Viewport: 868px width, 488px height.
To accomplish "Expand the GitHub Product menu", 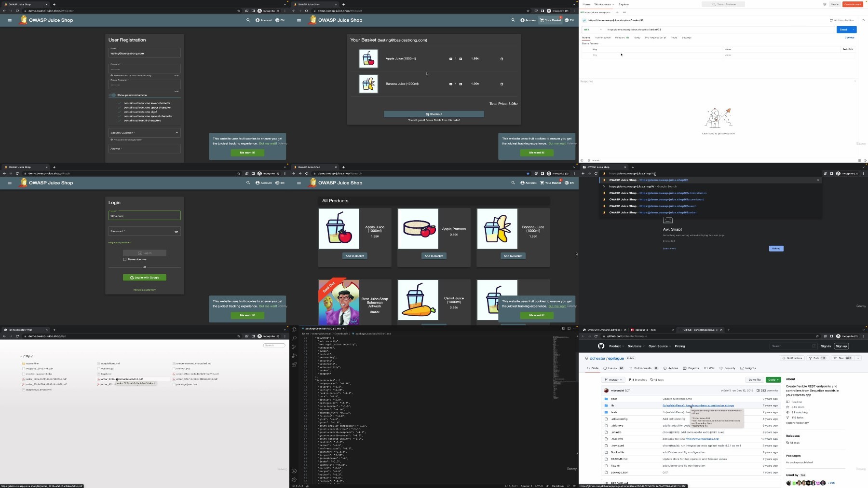I will point(616,346).
